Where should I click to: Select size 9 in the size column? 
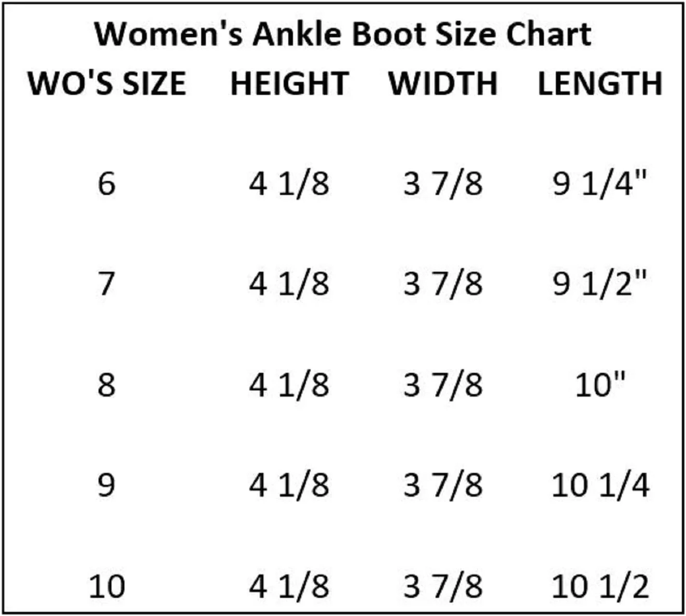pyautogui.click(x=106, y=485)
